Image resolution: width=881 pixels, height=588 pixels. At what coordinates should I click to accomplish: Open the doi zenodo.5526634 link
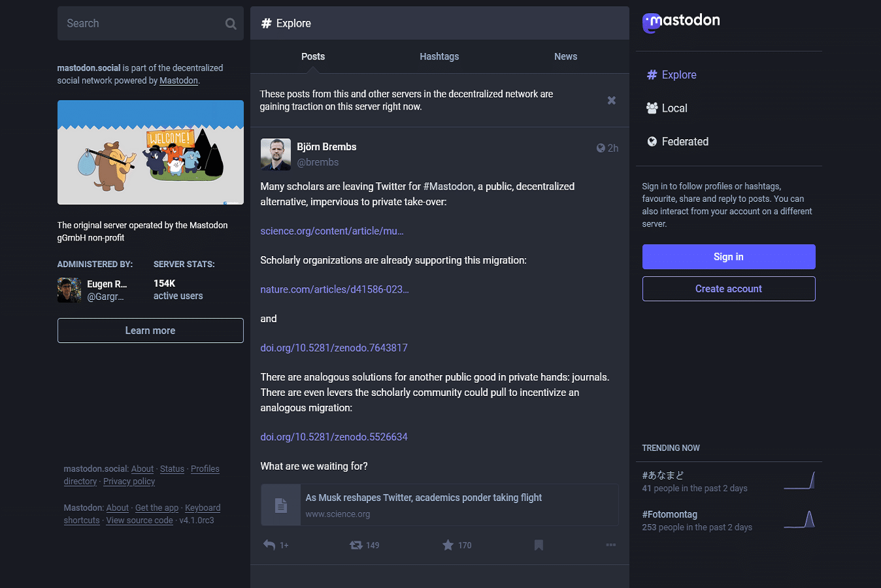(334, 437)
